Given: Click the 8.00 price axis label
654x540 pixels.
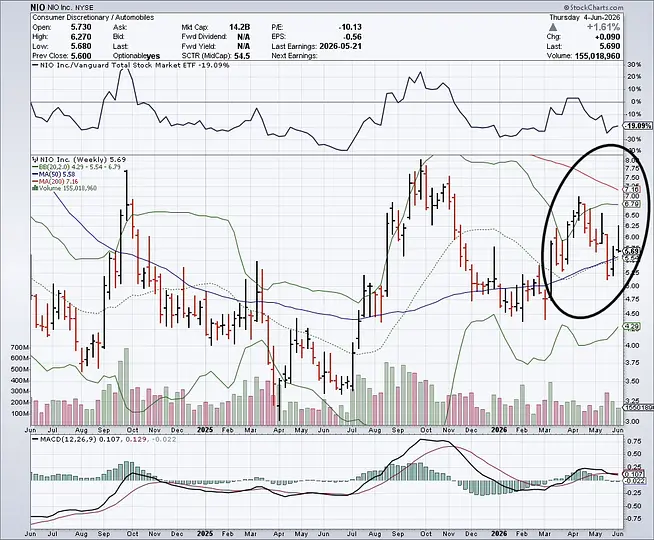Looking at the screenshot, I should tap(632, 161).
